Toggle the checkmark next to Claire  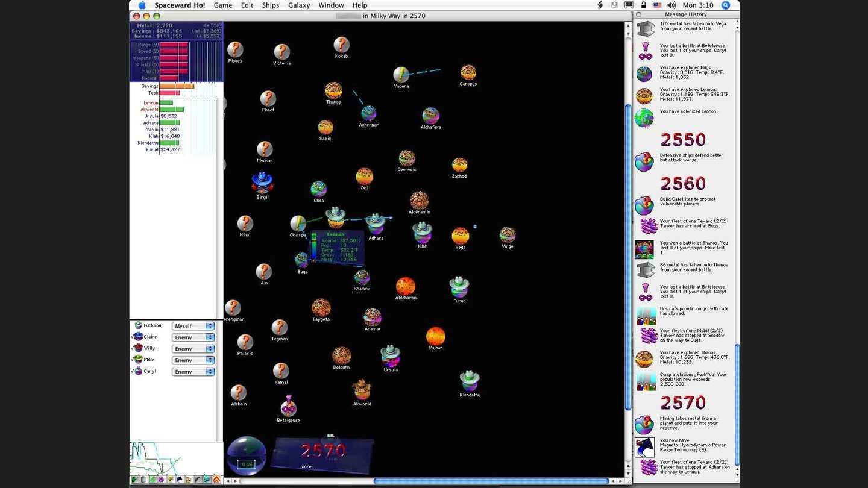[133, 337]
